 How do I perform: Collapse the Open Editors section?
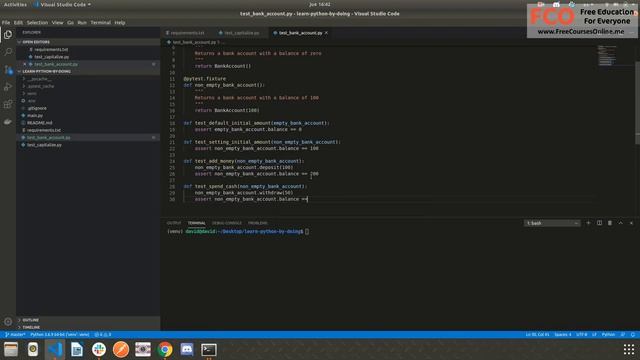click(88, 42)
